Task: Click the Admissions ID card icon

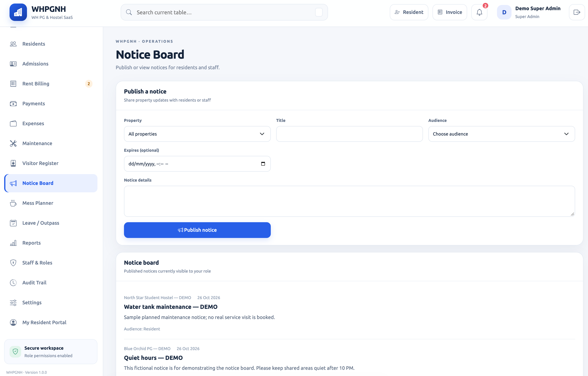Action: point(13,64)
